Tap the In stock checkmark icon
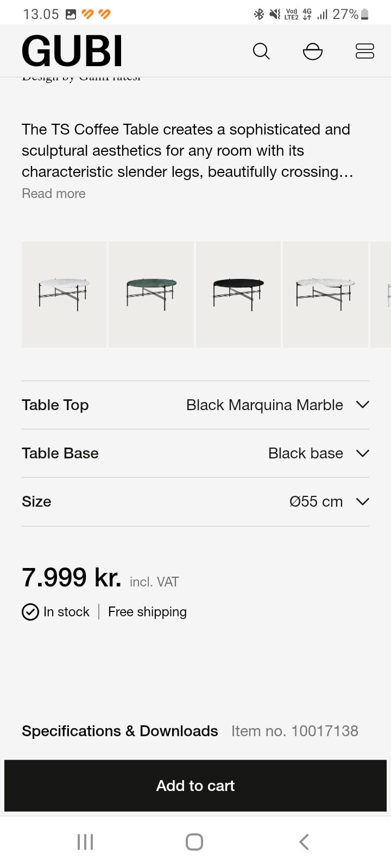Image resolution: width=391 pixels, height=868 pixels. (x=30, y=612)
